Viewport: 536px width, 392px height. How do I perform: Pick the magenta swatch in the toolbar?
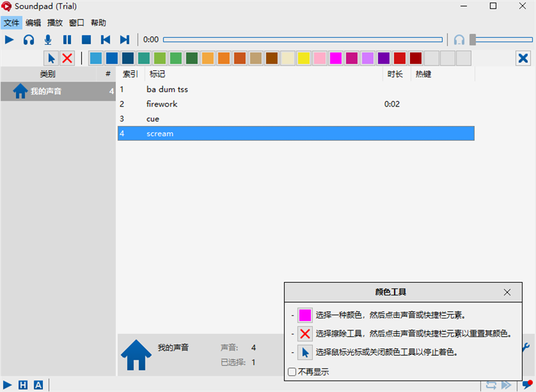click(336, 58)
